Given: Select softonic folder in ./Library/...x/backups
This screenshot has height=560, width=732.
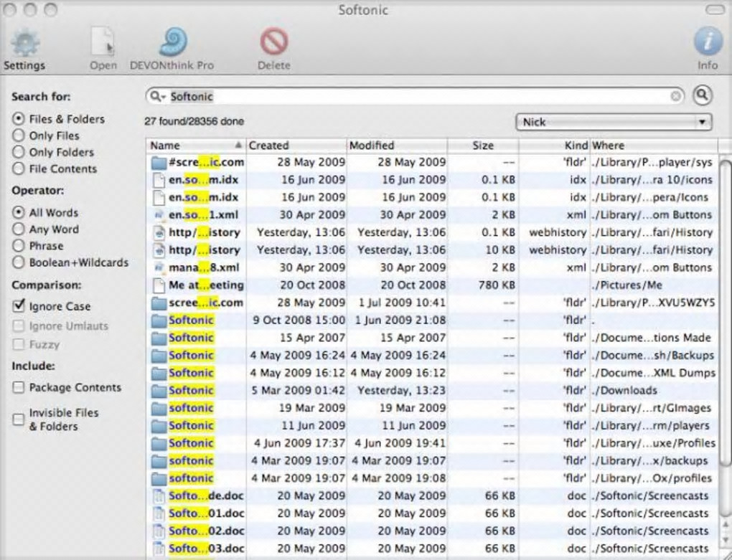Looking at the screenshot, I should click(x=432, y=461).
